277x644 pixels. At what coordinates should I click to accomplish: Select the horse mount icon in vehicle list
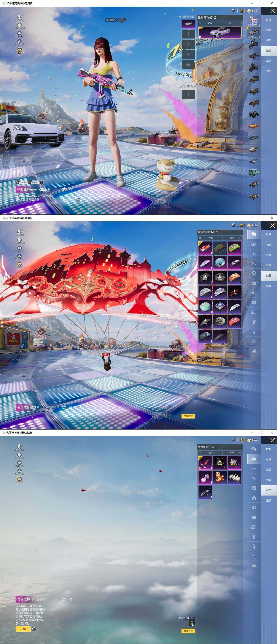tap(253, 21)
